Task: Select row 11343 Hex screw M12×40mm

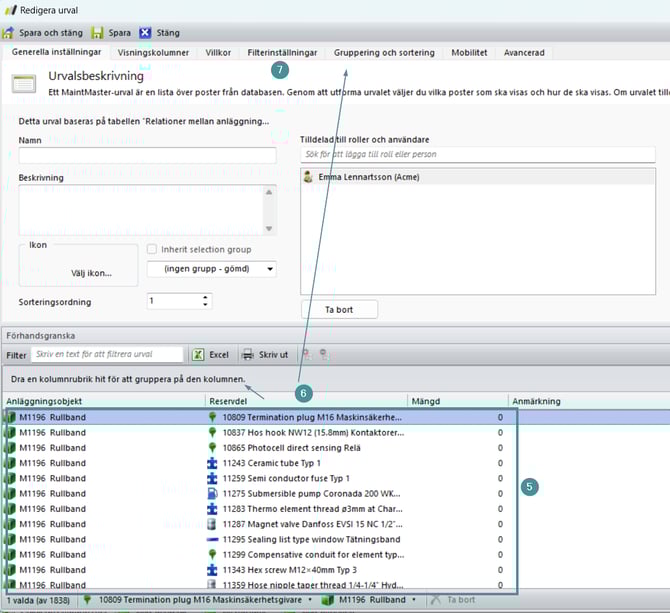Action: coord(335,570)
